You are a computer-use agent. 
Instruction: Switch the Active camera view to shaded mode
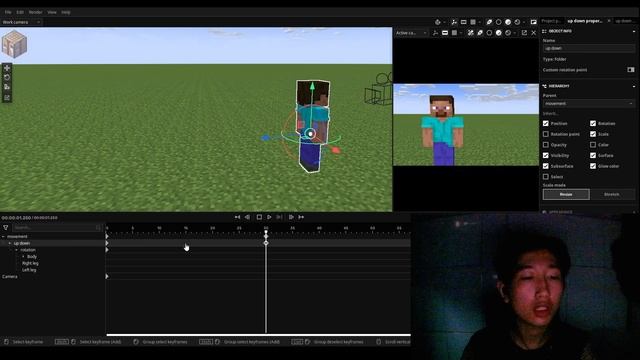(x=498, y=33)
